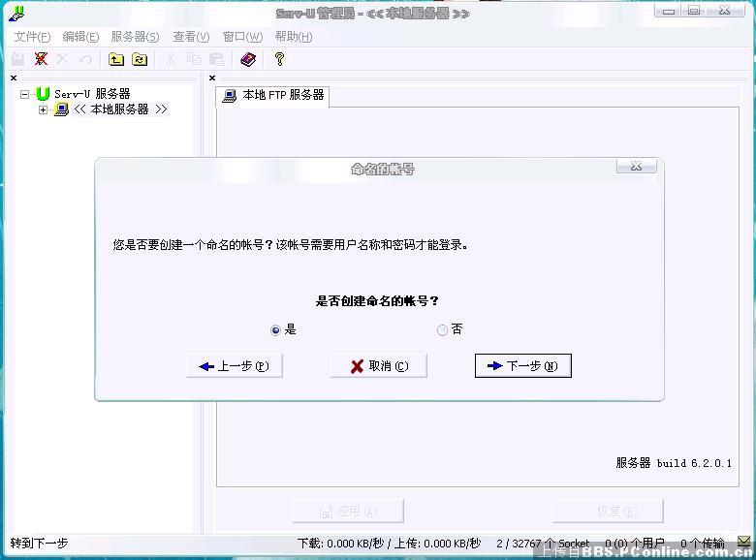Click the green Serv-U server icon in tree

(x=43, y=94)
